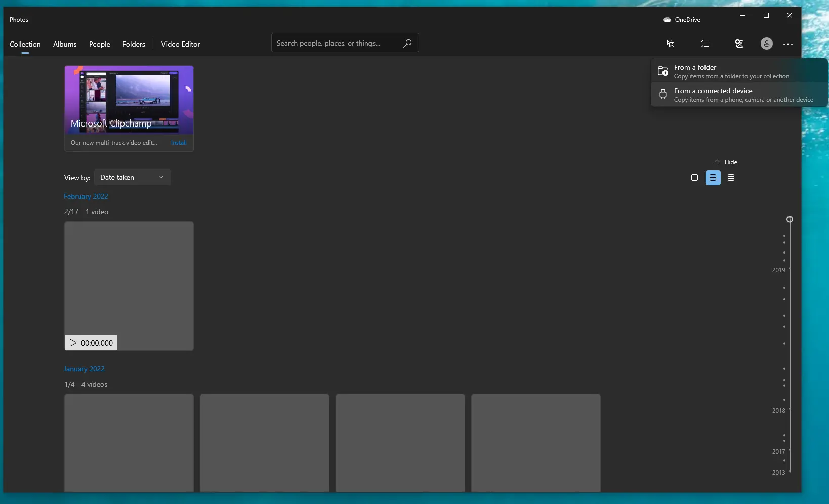The width and height of the screenshot is (829, 504).
Task: Select the small grid thumbnail size
Action: pyautogui.click(x=731, y=178)
